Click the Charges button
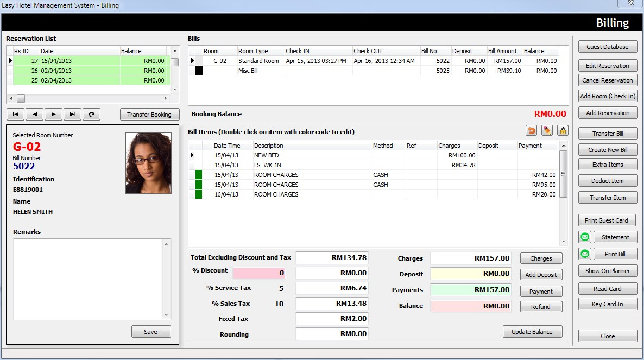 pos(541,258)
